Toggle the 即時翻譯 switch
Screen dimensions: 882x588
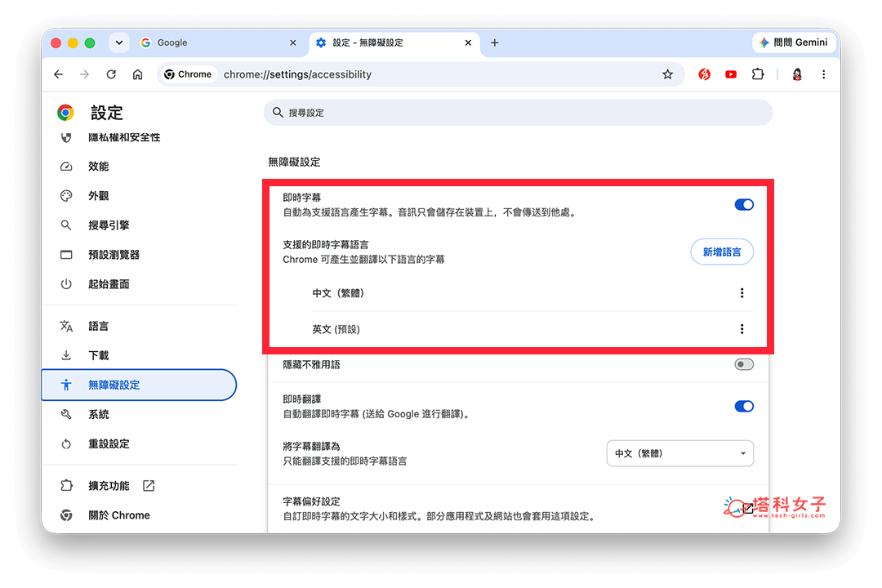tap(744, 406)
